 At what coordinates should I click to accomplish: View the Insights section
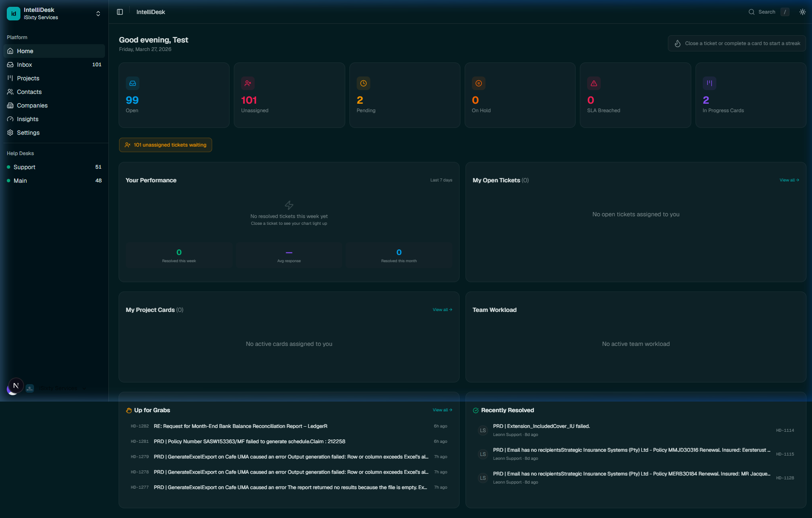[27, 119]
